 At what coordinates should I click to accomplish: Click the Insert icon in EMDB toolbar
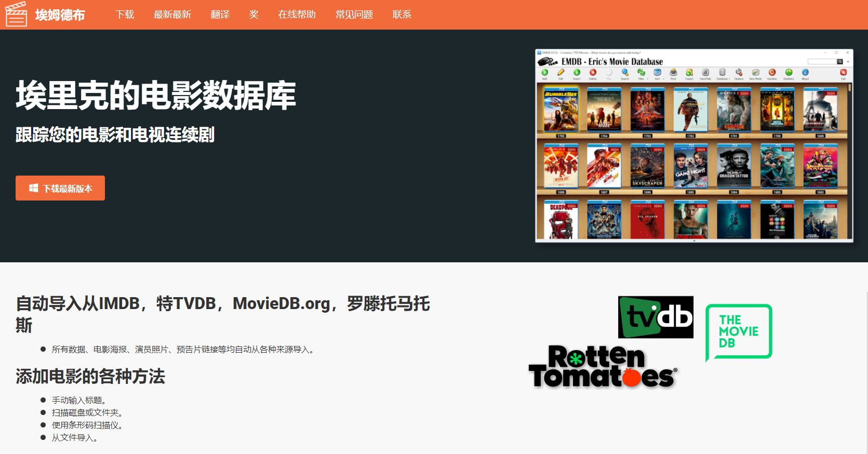577,73
